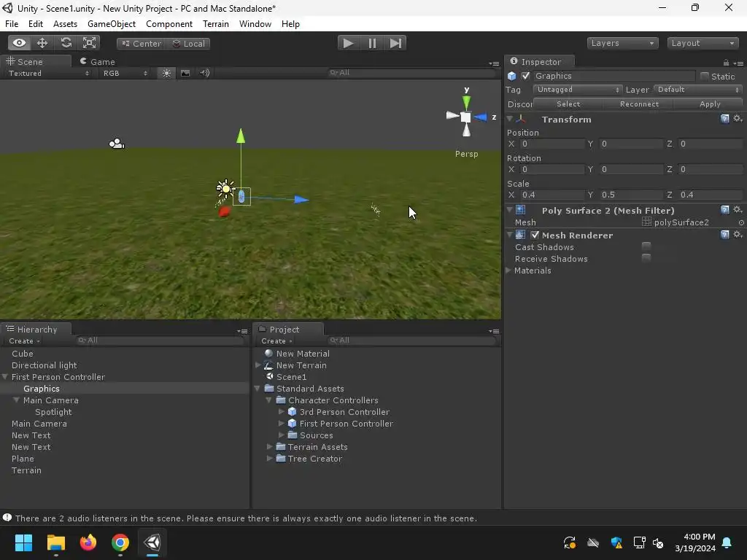Collapse Main Camera child in Hierarchy

click(16, 400)
